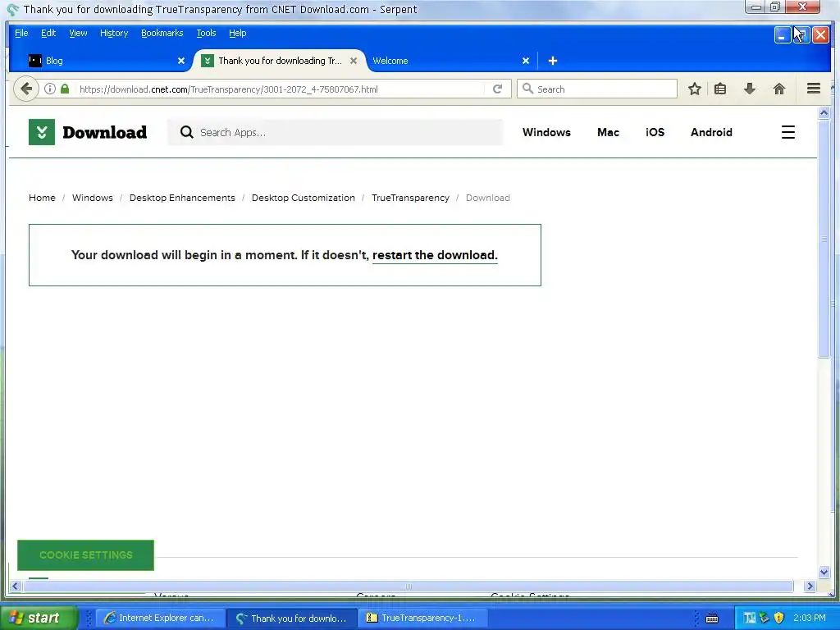Open Desktop Customization breadcrumb

(x=304, y=198)
